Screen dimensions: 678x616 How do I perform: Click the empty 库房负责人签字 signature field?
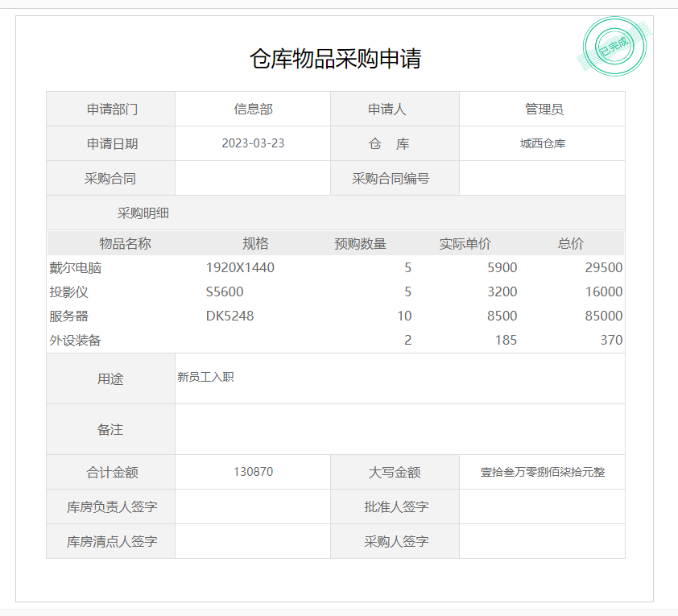point(253,506)
